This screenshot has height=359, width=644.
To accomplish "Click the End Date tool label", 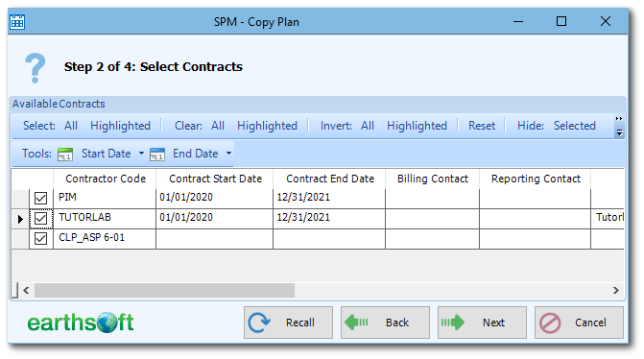I will point(196,154).
